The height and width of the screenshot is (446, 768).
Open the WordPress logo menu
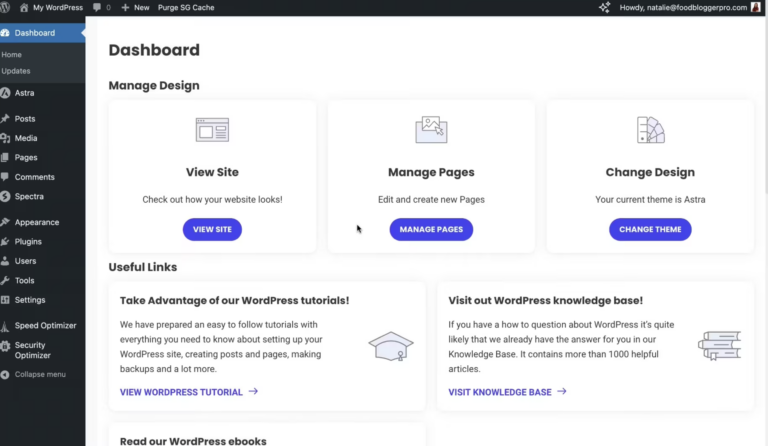[5, 7]
